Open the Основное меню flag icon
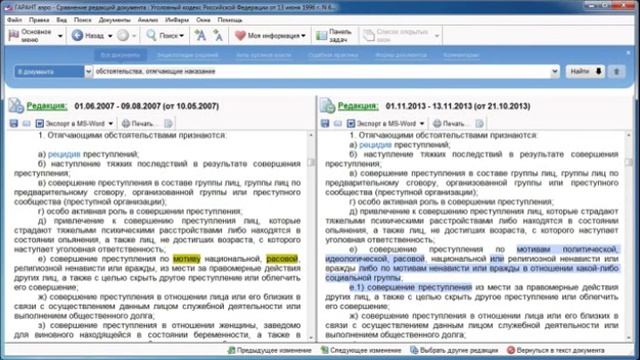This screenshot has width=640, height=360. pos(14,36)
